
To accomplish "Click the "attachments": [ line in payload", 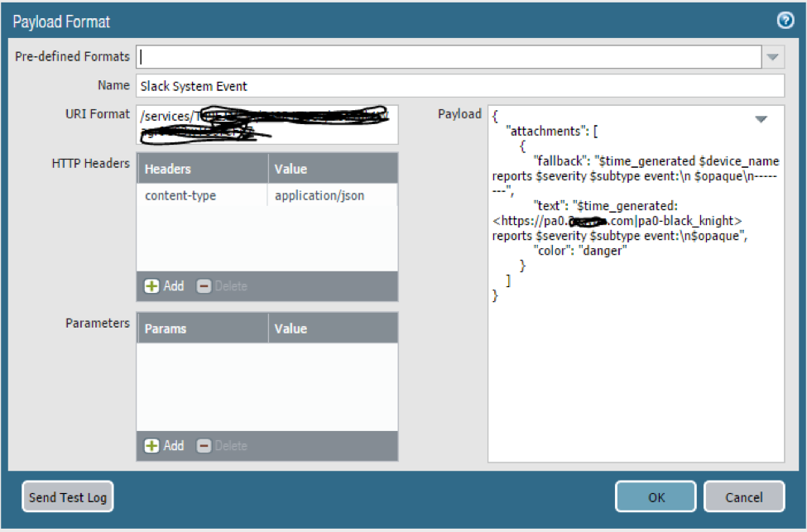I will 552,132.
